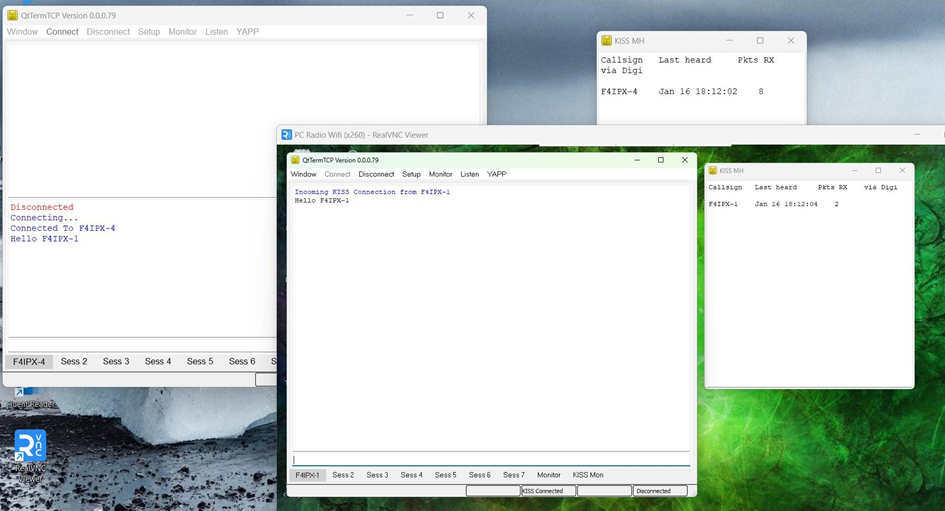Maximize the remote VNC QtTermTCP window
Image resolution: width=945 pixels, height=511 pixels.
pos(660,160)
